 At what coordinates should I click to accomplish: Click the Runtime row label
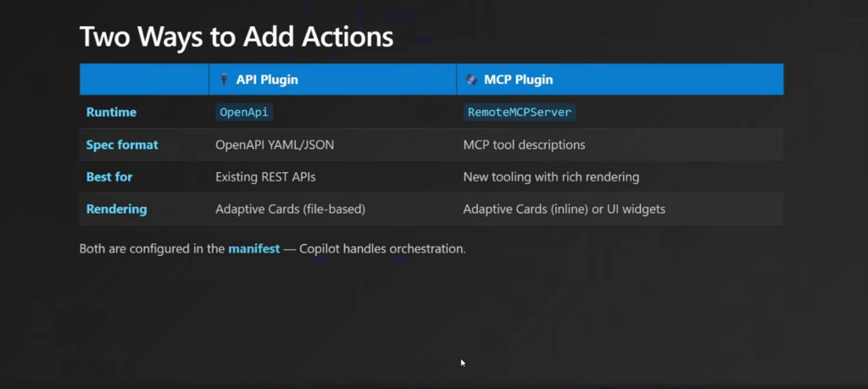[x=111, y=112]
